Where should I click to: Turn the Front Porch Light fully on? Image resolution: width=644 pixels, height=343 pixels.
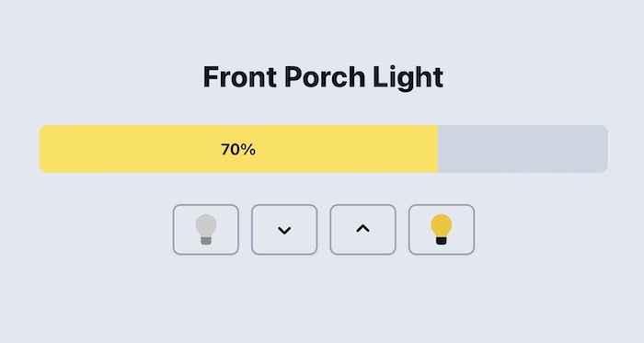tap(442, 229)
